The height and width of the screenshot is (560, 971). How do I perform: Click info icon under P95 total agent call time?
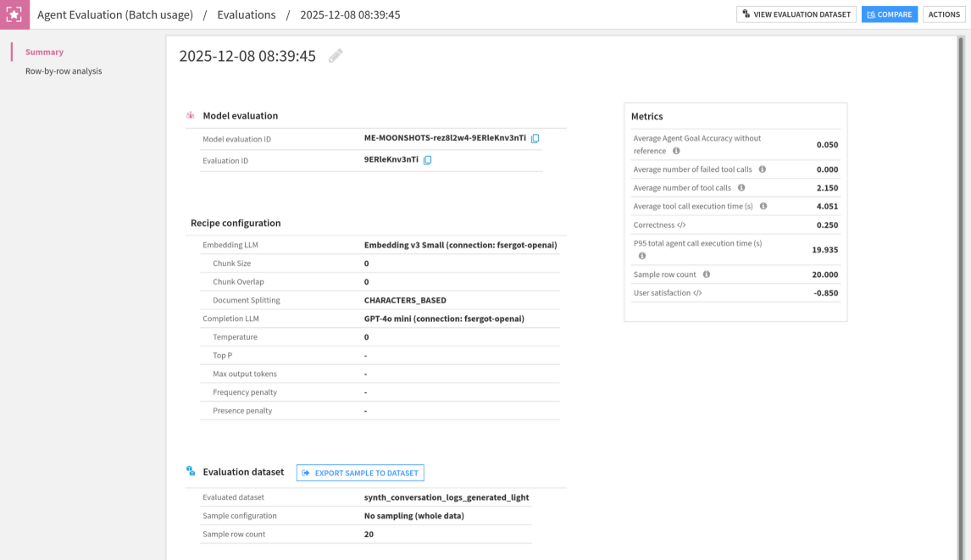click(641, 256)
